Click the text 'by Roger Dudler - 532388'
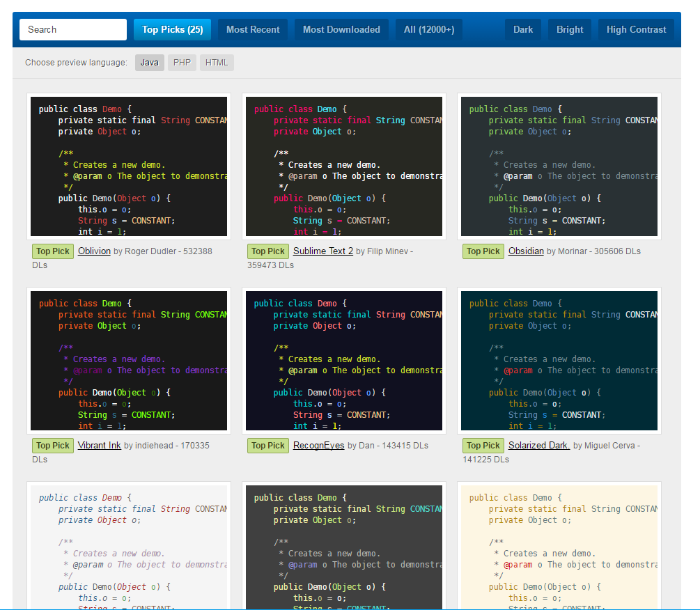 pyautogui.click(x=163, y=251)
